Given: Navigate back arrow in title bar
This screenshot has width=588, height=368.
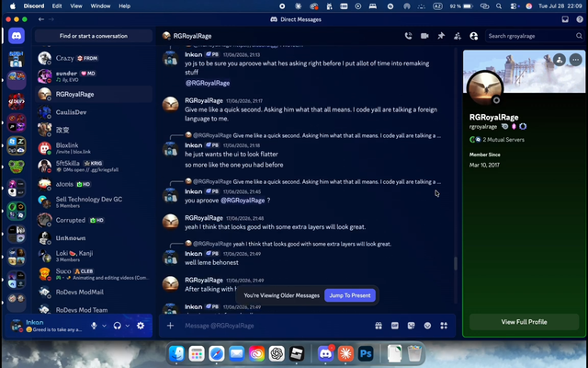Looking at the screenshot, I should point(40,19).
